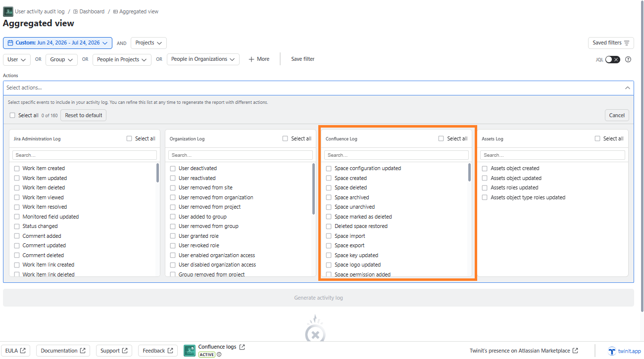Viewport: 644px width, 359px height.
Task: Collapse the Select actions dropdown
Action: click(628, 88)
